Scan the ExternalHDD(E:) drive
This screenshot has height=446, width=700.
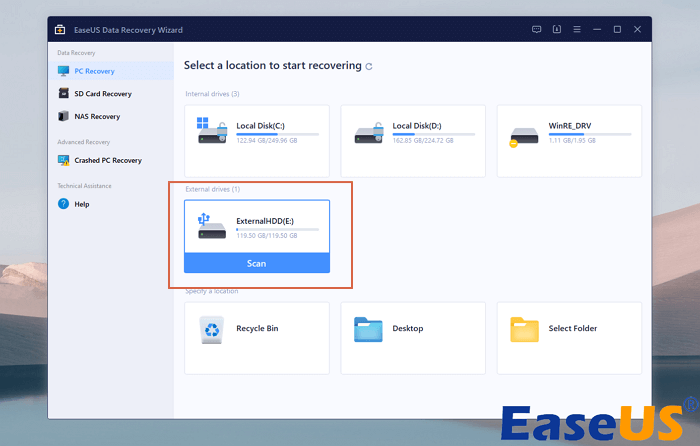click(257, 263)
